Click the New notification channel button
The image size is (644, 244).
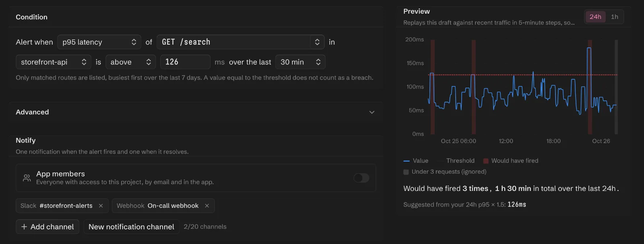pos(131,227)
